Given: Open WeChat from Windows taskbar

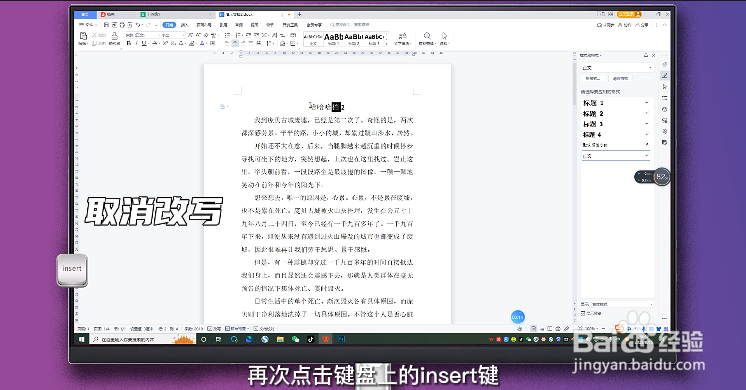Looking at the screenshot, I should tap(295, 339).
